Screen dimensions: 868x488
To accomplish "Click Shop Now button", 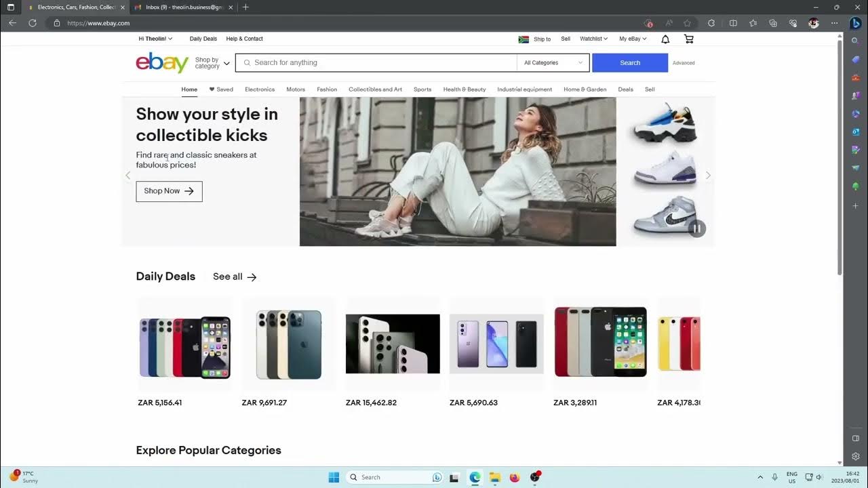I will [169, 191].
